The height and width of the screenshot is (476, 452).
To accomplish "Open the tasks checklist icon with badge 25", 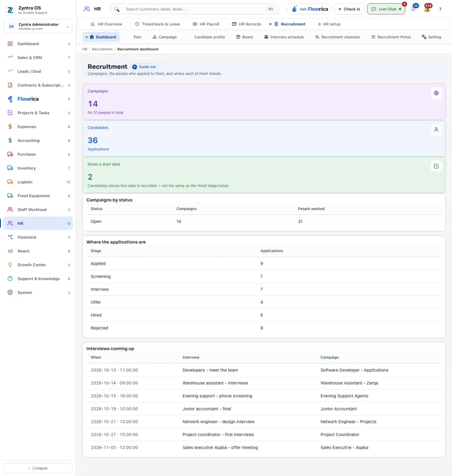I will tap(413, 9).
